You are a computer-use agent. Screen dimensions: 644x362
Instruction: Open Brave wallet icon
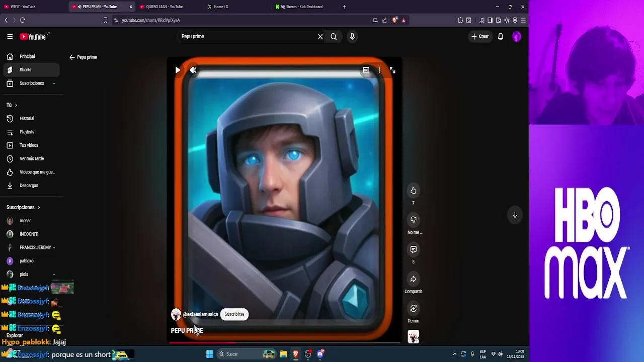click(x=498, y=20)
